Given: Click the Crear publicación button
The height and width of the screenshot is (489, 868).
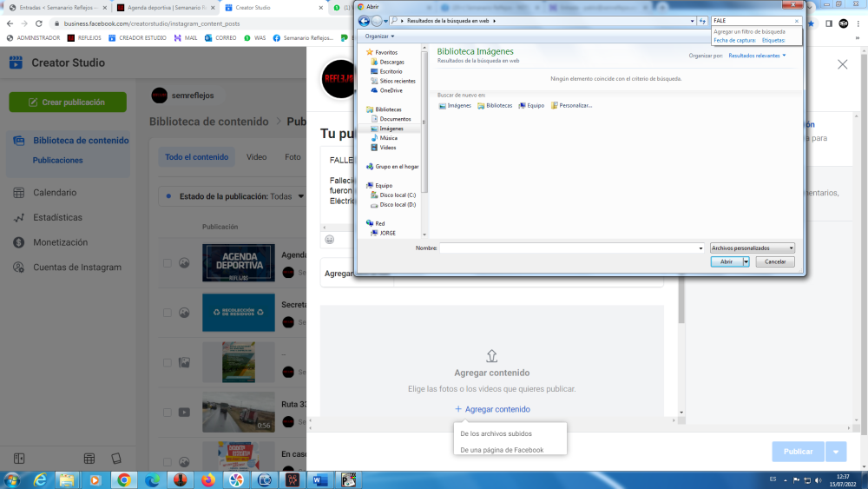Looking at the screenshot, I should click(x=68, y=102).
